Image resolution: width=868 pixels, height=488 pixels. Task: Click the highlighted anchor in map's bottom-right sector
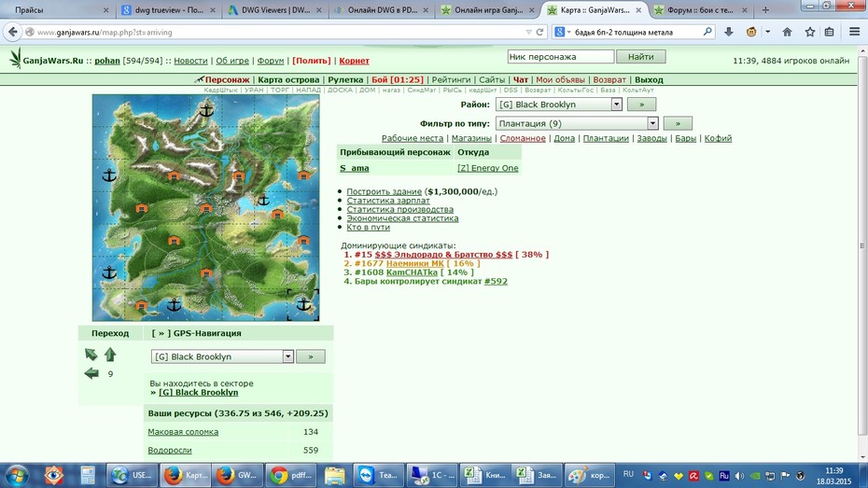(303, 304)
